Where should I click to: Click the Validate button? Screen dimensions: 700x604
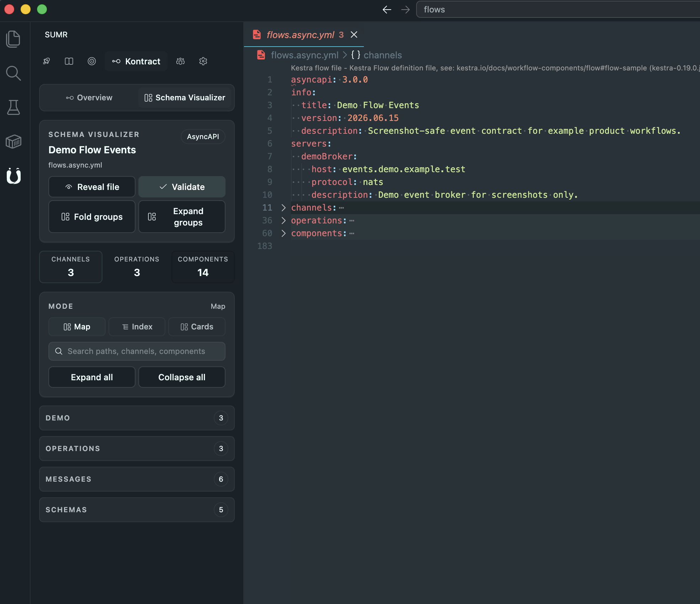182,187
